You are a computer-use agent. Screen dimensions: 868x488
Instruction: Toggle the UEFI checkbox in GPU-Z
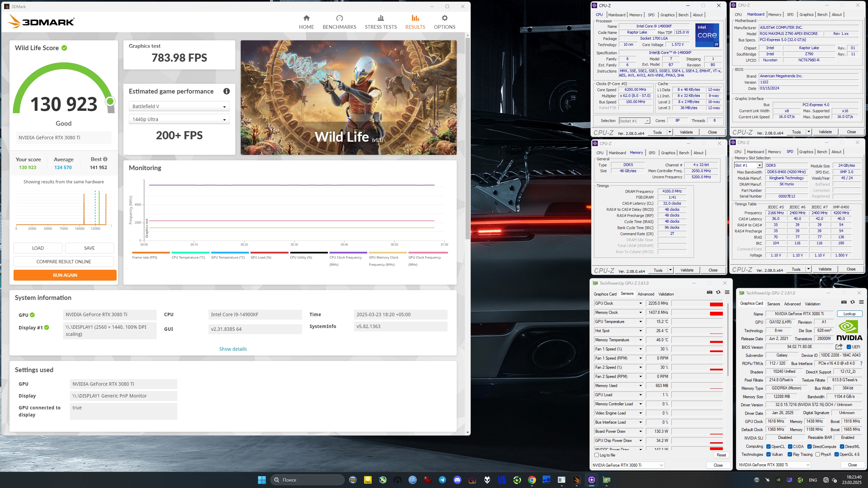tap(849, 347)
